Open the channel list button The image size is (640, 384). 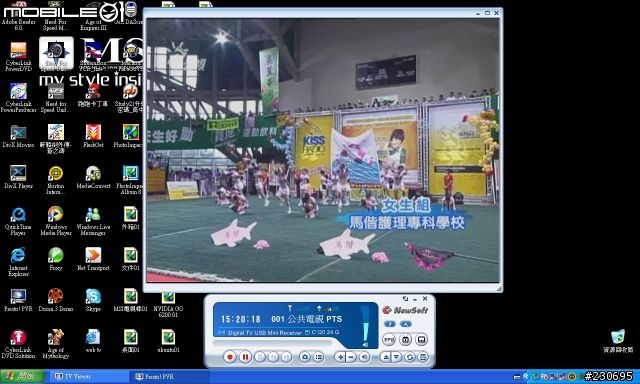(318, 357)
